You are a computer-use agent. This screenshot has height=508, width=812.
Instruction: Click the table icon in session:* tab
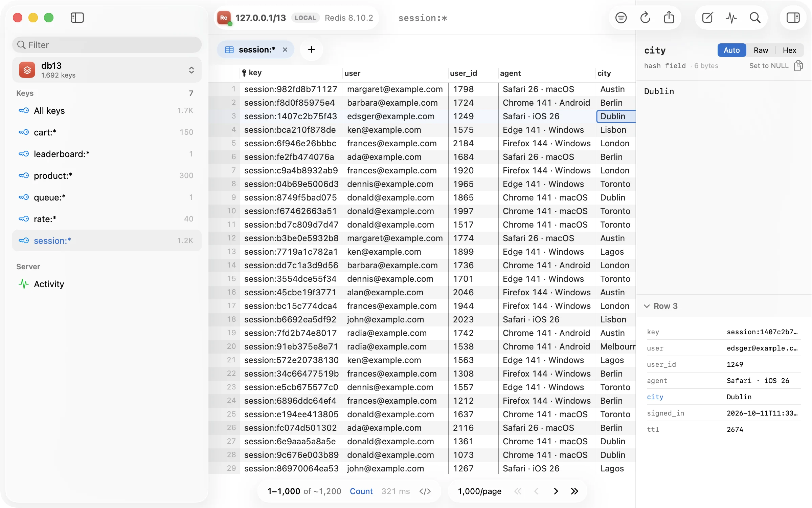(x=229, y=50)
